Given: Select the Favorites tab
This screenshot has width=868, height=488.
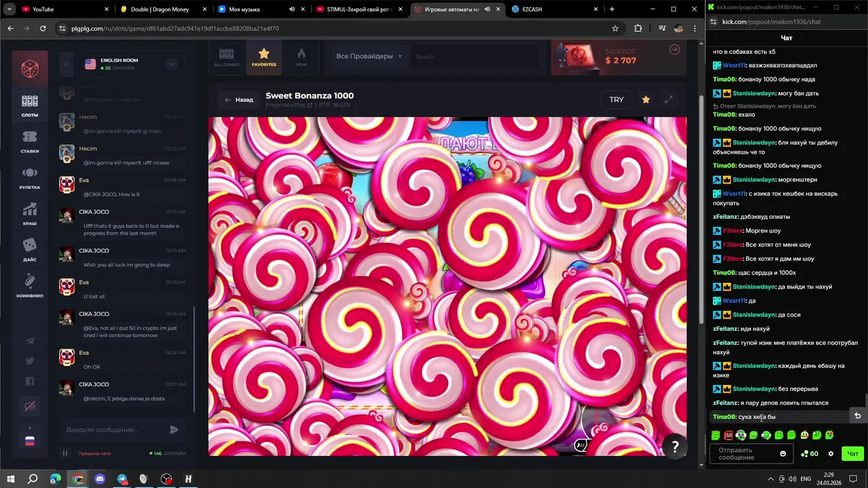Looking at the screenshot, I should tap(264, 57).
